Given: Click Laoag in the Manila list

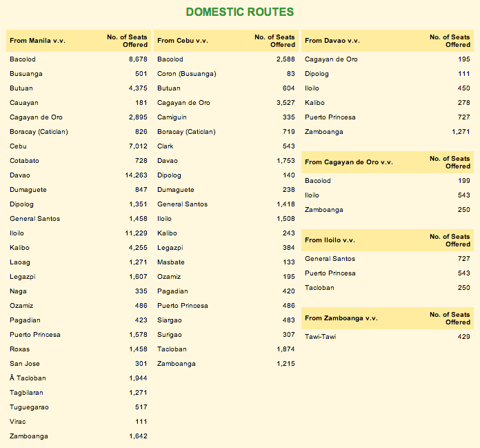Looking at the screenshot, I should click(x=20, y=262).
